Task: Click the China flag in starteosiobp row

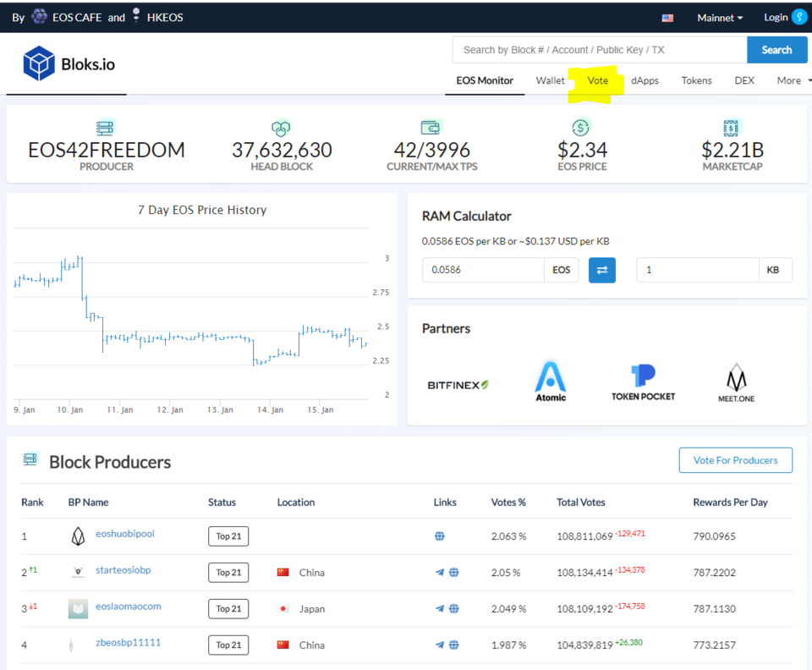Action: tap(283, 572)
